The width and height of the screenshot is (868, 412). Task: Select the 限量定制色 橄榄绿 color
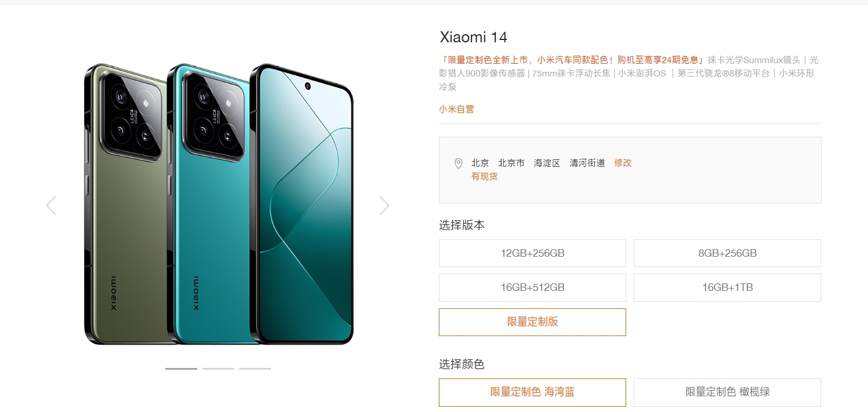[727, 392]
